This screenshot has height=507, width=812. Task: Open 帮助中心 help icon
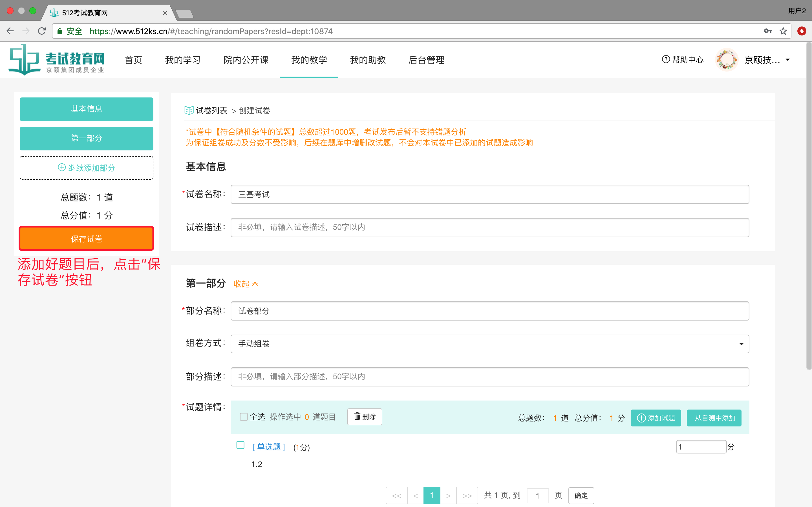tap(666, 60)
